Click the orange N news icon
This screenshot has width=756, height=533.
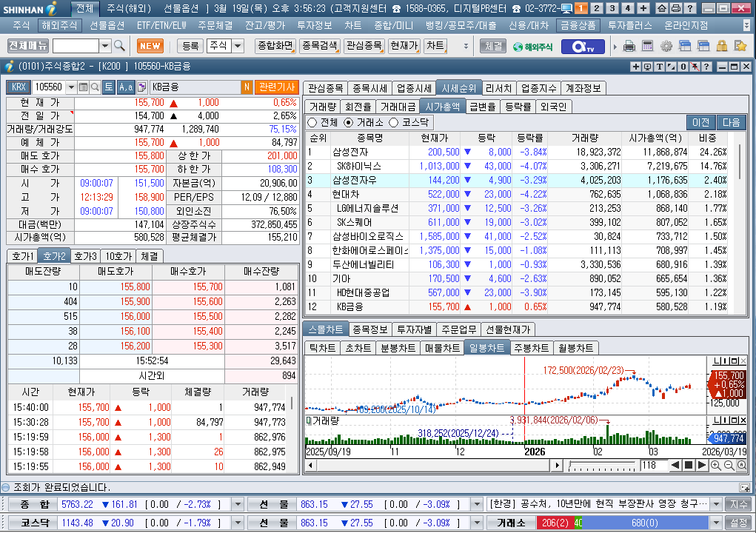pyautogui.click(x=247, y=87)
